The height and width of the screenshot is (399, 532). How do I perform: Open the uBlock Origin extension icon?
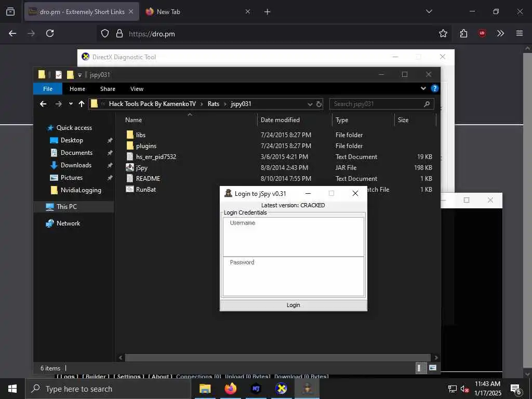tap(482, 33)
